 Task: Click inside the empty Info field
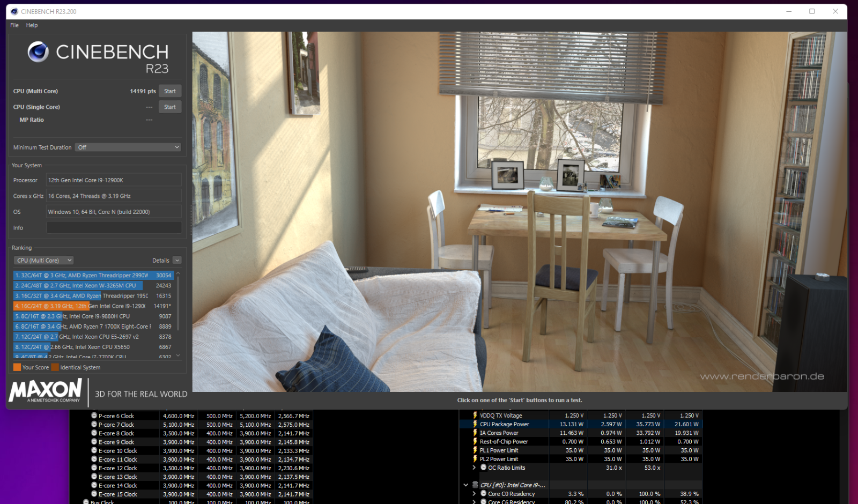coord(114,228)
